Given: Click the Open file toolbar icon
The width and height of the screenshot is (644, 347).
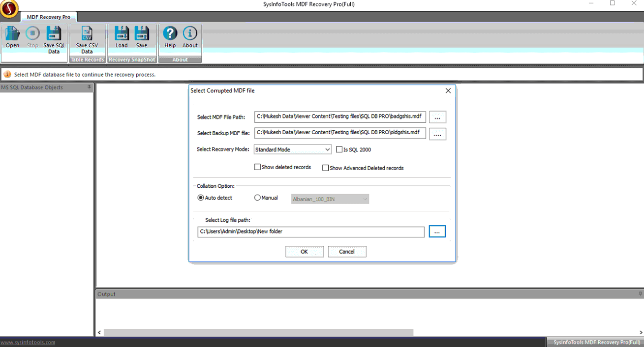Looking at the screenshot, I should coord(13,34).
